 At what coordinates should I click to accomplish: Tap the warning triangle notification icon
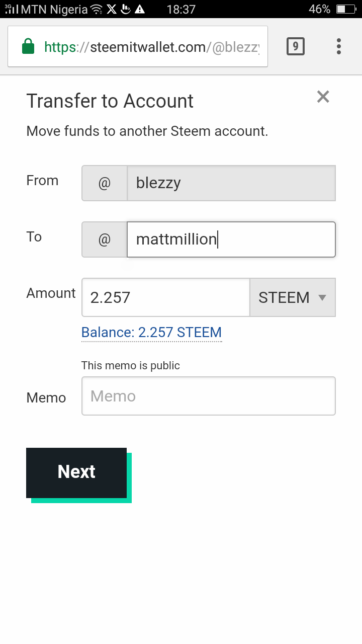pos(139,9)
